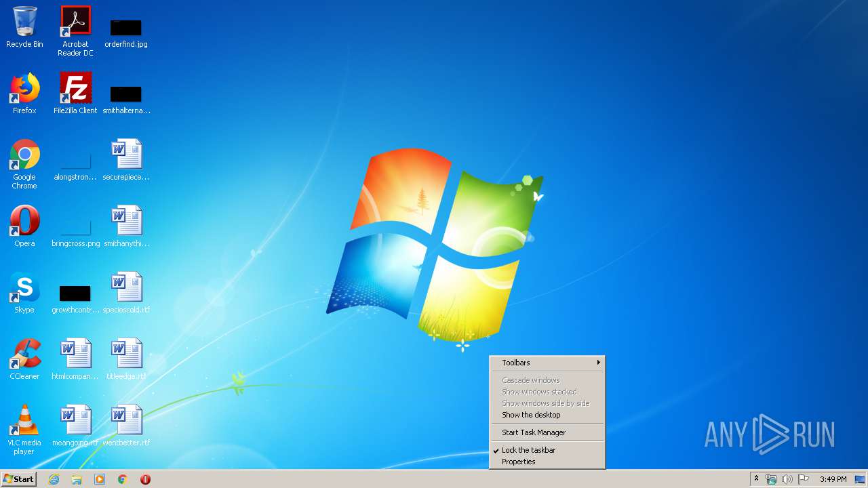This screenshot has height=488, width=868.
Task: Select the CCleaner shortcut
Action: pos(24,359)
